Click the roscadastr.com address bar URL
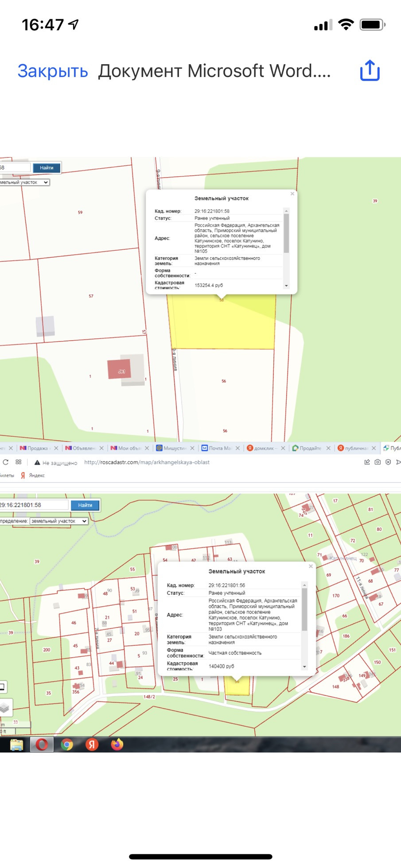The image size is (401, 868). pyautogui.click(x=147, y=462)
